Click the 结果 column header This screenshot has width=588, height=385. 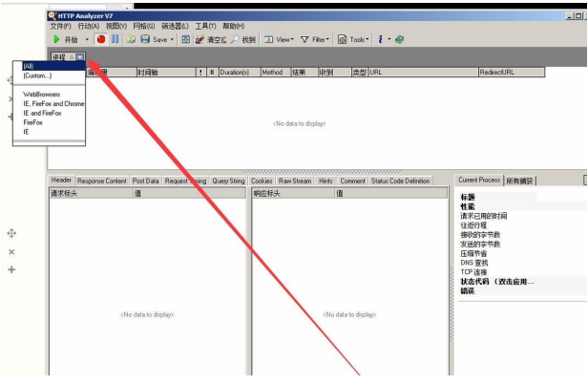click(x=304, y=72)
